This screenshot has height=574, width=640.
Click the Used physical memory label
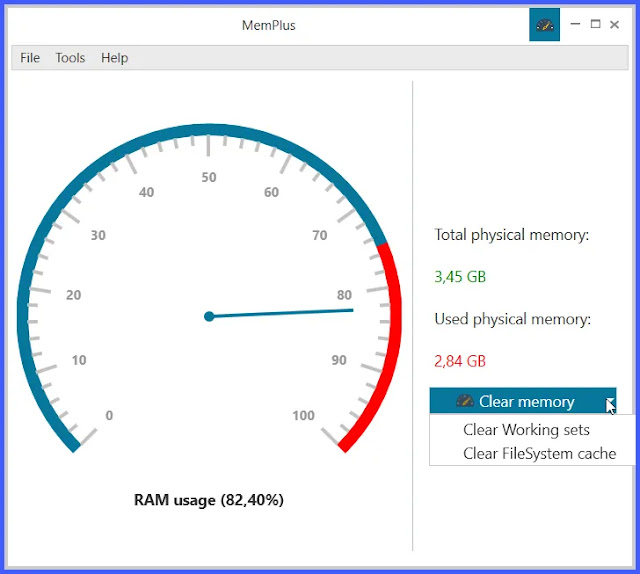pyautogui.click(x=512, y=319)
